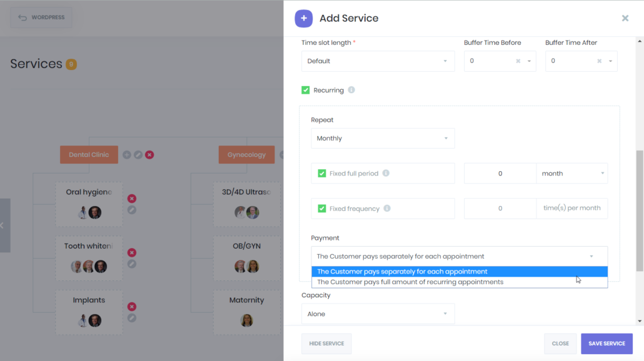Expand the Repeat Monthly dropdown
The height and width of the screenshot is (361, 644).
(383, 138)
